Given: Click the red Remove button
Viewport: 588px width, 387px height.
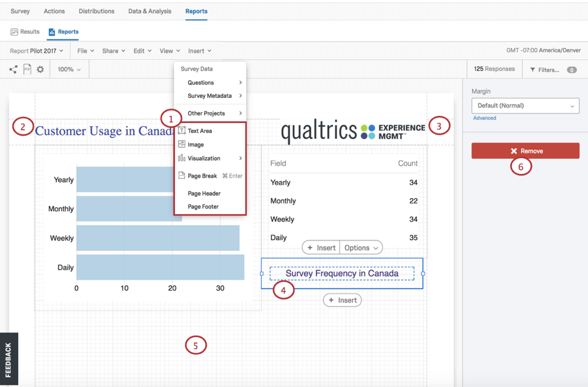Looking at the screenshot, I should (x=525, y=151).
